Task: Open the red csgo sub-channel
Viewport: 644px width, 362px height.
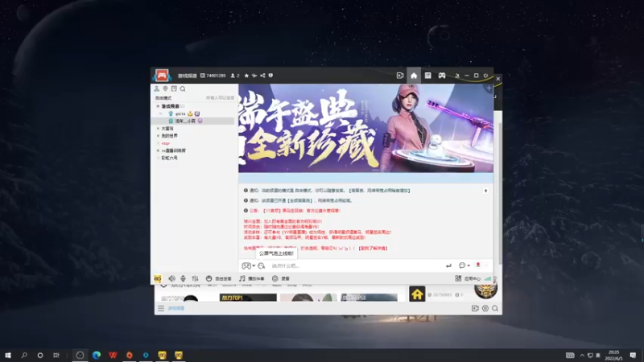Action: (x=165, y=143)
